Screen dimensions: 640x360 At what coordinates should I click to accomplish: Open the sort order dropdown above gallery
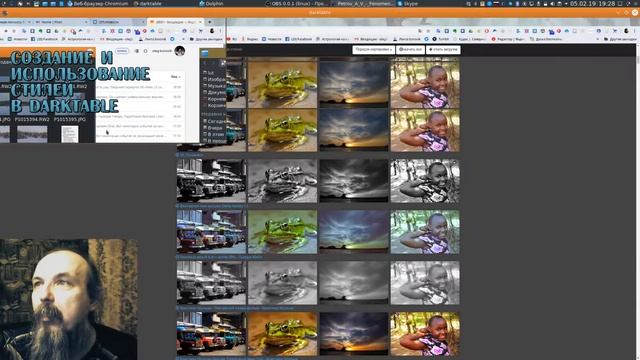click(373, 49)
